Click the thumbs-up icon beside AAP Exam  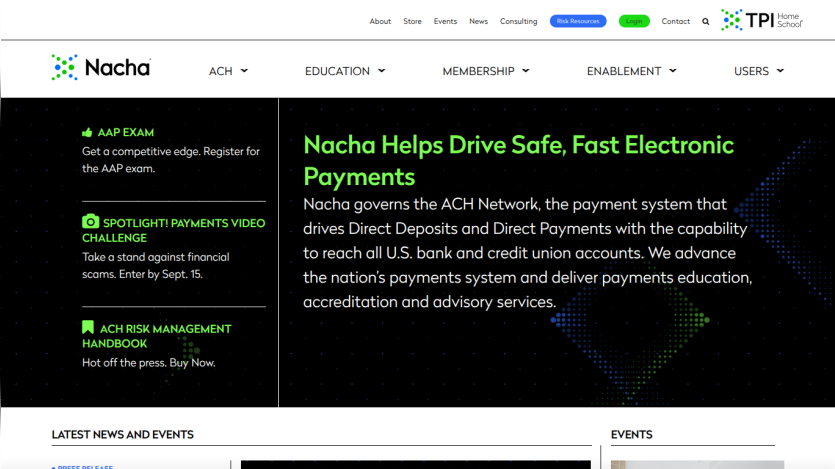[87, 132]
